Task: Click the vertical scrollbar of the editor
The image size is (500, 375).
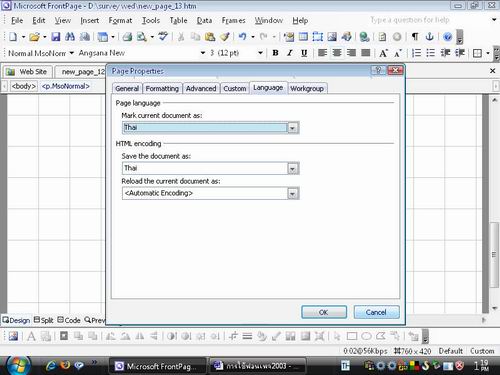Action: [x=494, y=203]
